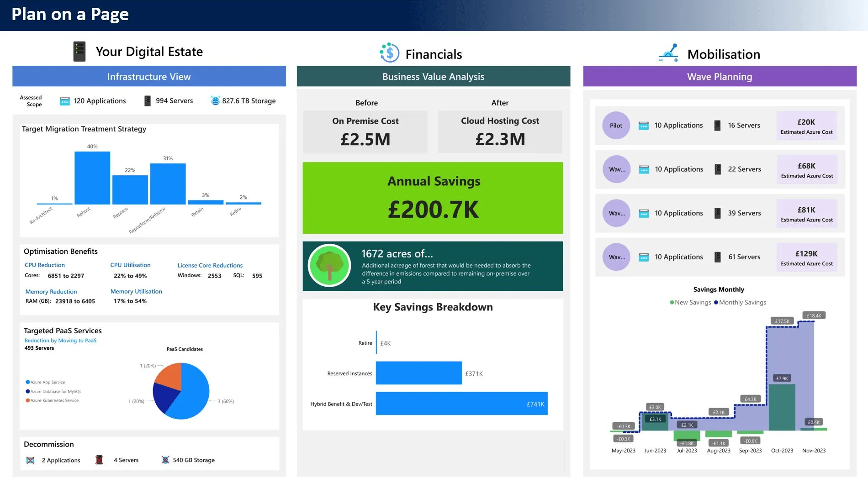Click the server icon beside 39 Servers
This screenshot has width=868, height=488.
tap(718, 213)
